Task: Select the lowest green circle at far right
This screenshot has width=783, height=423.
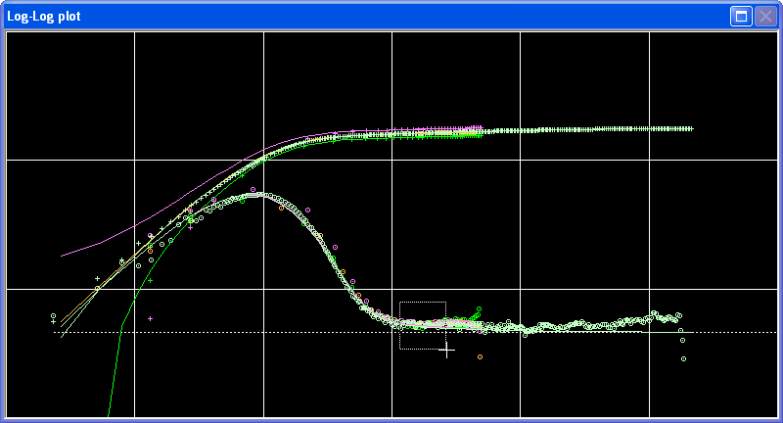Action: (684, 358)
